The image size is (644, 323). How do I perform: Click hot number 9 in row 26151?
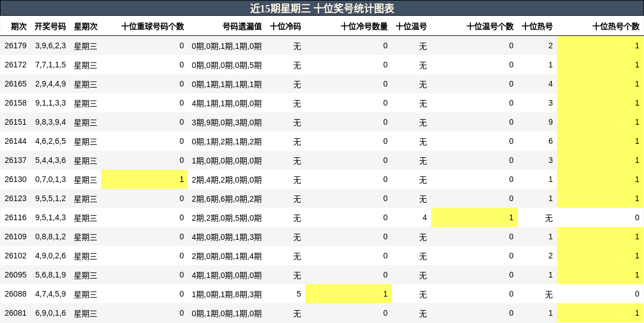(x=550, y=122)
